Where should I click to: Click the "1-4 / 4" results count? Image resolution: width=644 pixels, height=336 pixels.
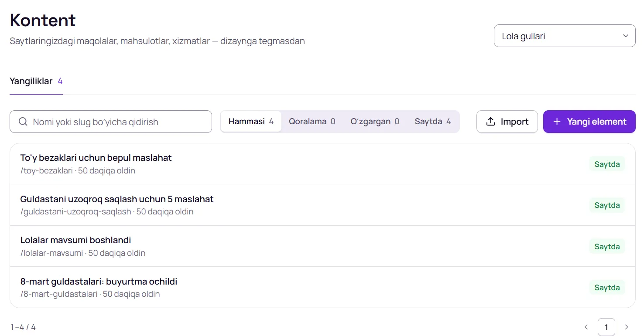pos(23,327)
